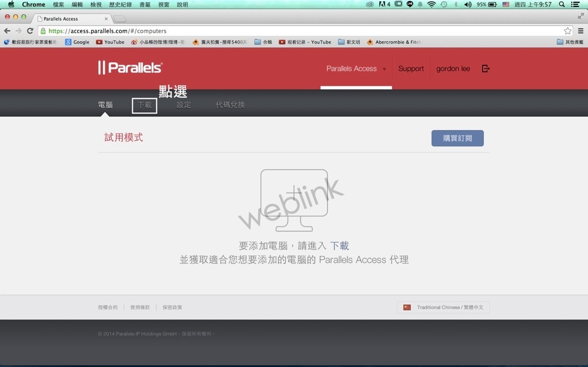Screen dimensions: 588x367
Task: Open the 歷史紀錄 menu
Action: point(121,5)
